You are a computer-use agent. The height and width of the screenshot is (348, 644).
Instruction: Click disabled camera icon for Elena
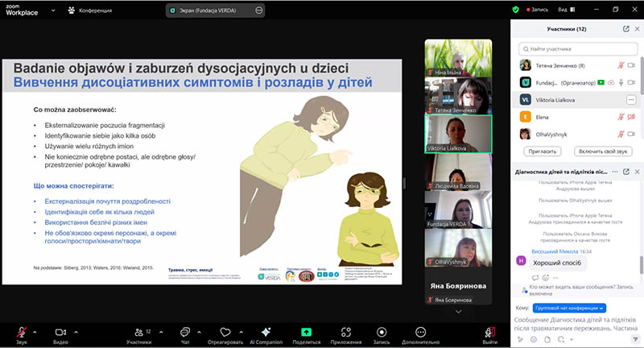pos(631,117)
